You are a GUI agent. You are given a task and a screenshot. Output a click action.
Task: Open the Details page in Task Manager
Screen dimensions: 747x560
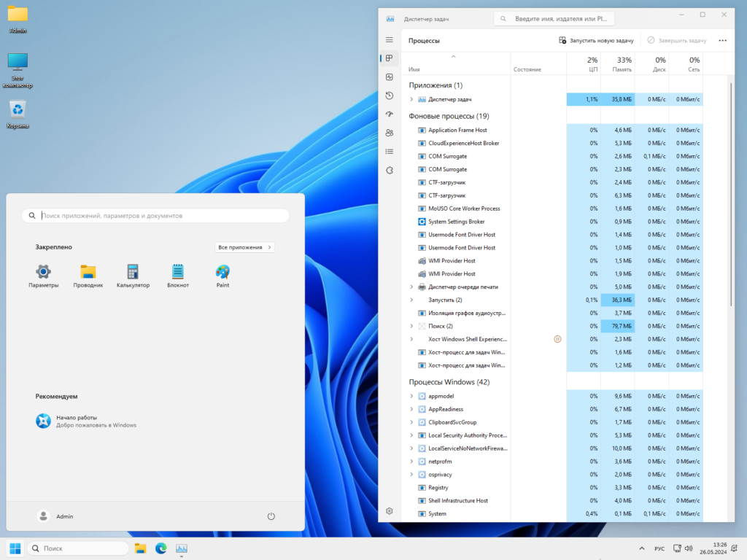(390, 152)
